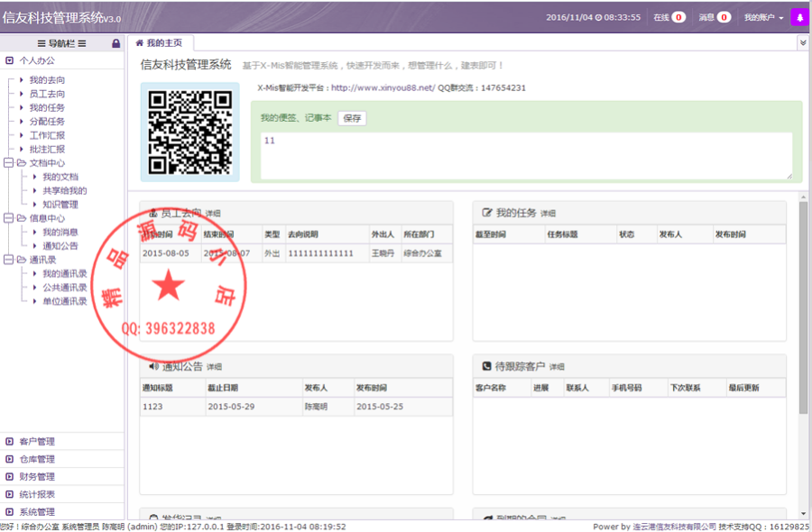Screen dimensions: 812x532
Task: Open 公共通讯录 under 通讯录
Action: coord(65,288)
